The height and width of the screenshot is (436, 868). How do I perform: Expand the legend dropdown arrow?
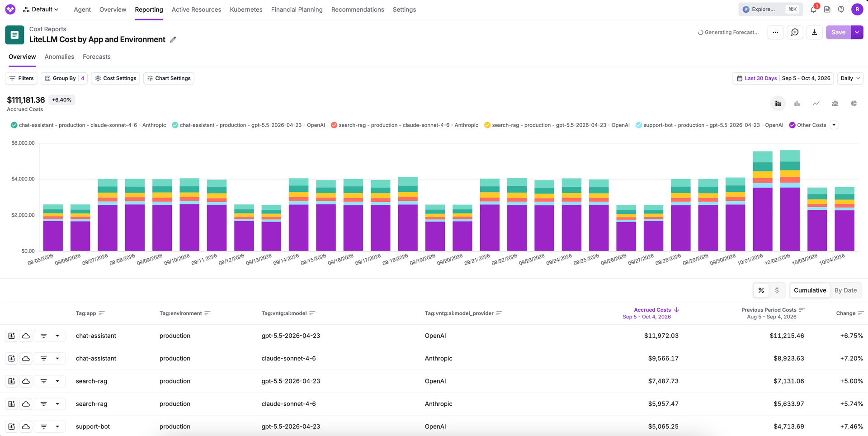pos(834,125)
